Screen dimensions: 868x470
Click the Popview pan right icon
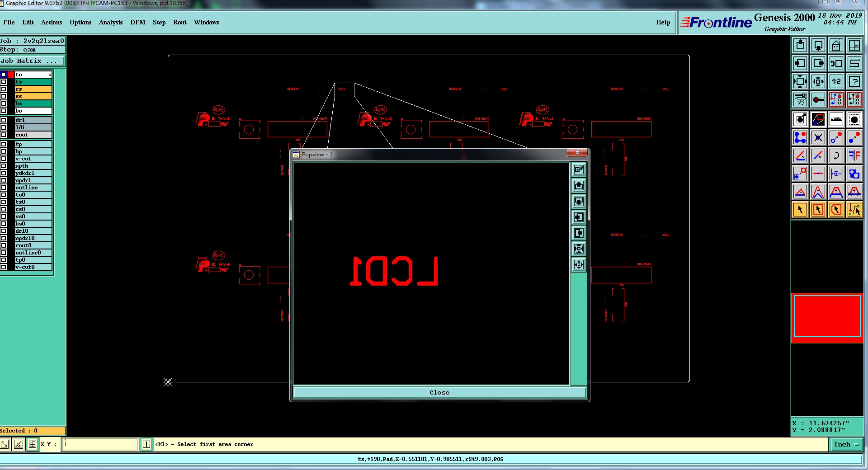coord(579,233)
